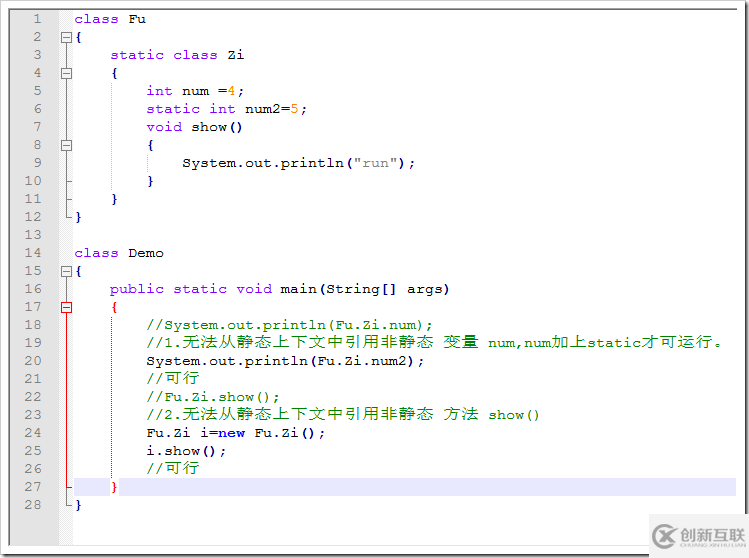Collapse the red main method fold marker on line 17
Image resolution: width=749 pixels, height=558 pixels.
coord(66,307)
